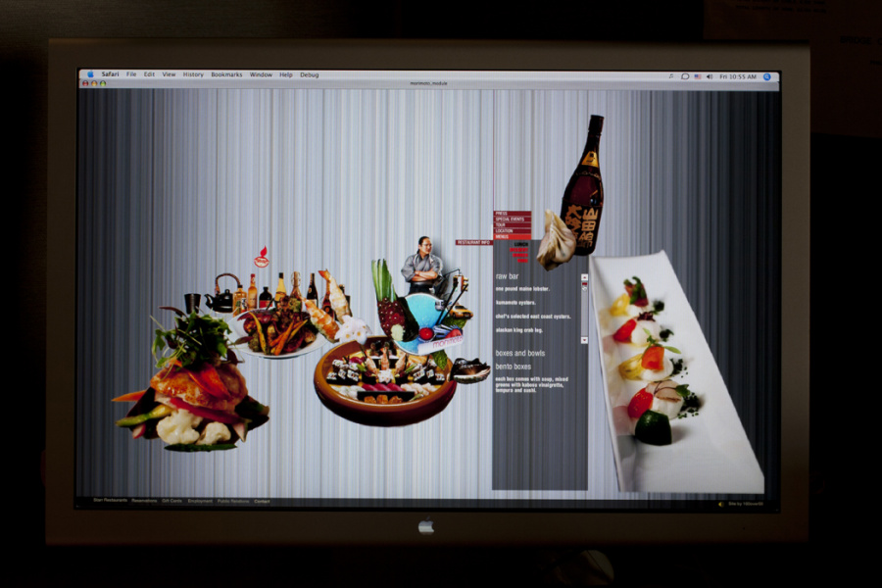Click the sound icon in footer
Viewport: 882px width, 588px height.
coord(720,504)
